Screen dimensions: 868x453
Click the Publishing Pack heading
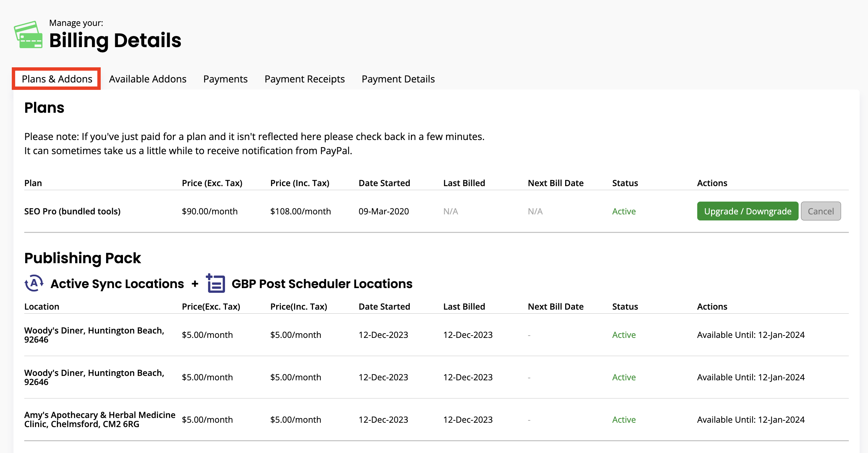pos(83,258)
